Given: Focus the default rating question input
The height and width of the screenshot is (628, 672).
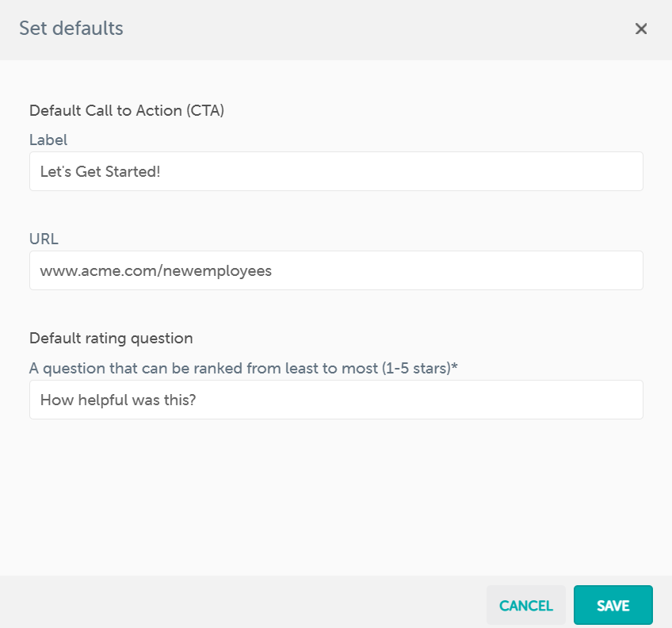Looking at the screenshot, I should click(x=336, y=400).
